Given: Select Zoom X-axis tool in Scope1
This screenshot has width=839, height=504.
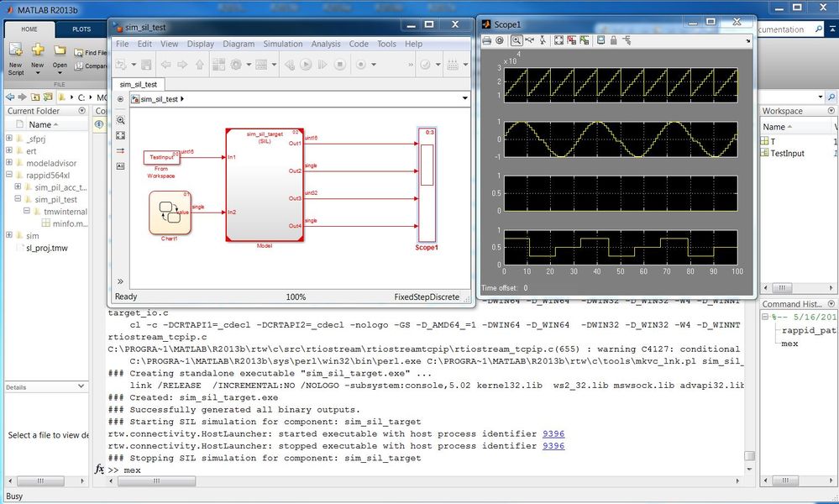Looking at the screenshot, I should [x=530, y=40].
